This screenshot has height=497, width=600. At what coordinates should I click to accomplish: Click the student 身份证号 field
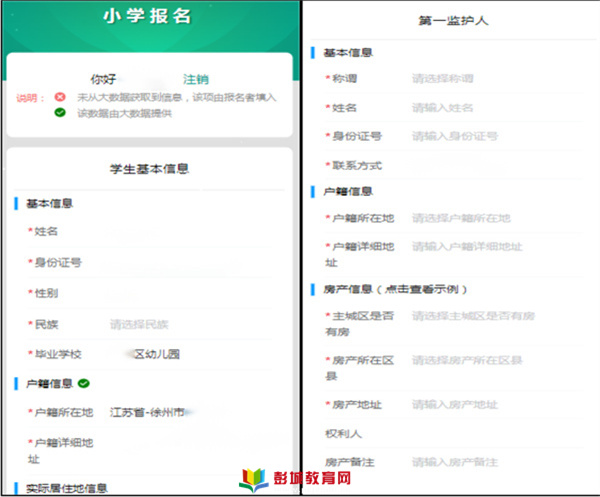pos(149,262)
